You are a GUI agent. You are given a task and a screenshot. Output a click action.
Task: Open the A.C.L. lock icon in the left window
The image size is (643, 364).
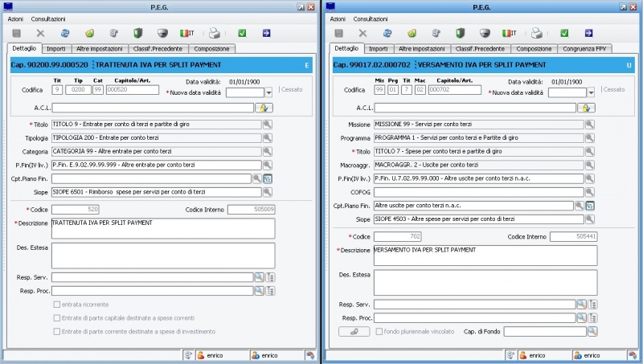click(x=263, y=108)
